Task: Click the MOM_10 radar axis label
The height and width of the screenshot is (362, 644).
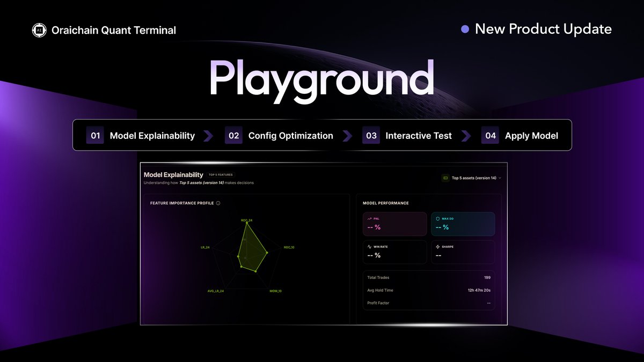Action: point(275,291)
